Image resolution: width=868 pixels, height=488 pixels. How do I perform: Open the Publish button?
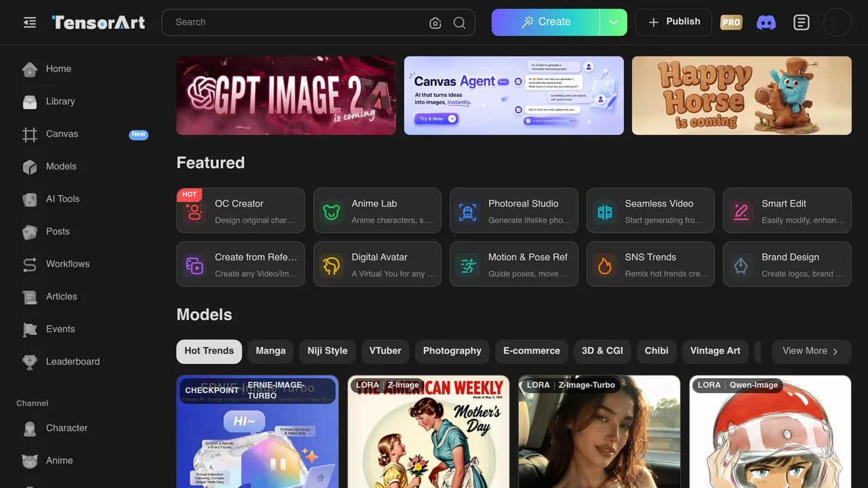pos(673,22)
